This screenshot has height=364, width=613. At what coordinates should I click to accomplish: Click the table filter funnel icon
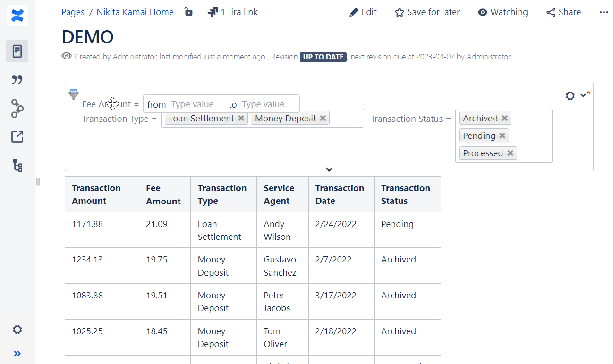point(74,94)
